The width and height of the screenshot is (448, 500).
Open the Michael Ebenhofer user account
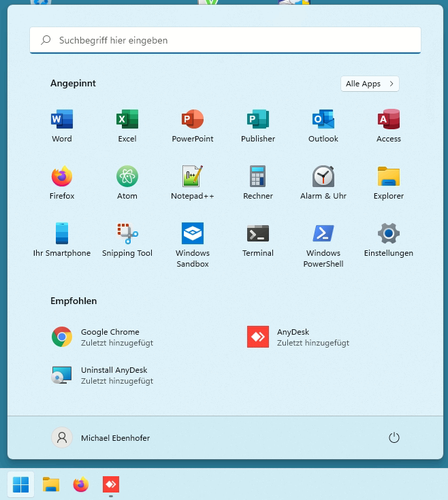(x=101, y=437)
